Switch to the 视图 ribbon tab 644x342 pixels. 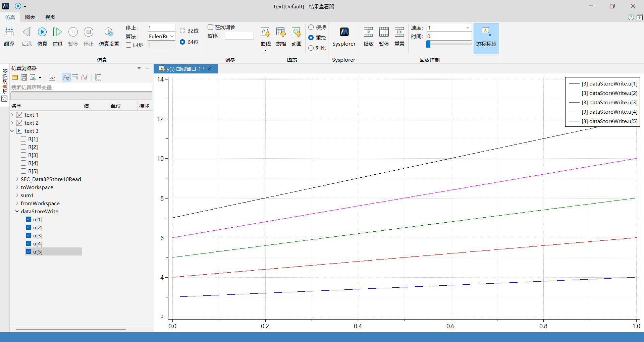click(50, 17)
